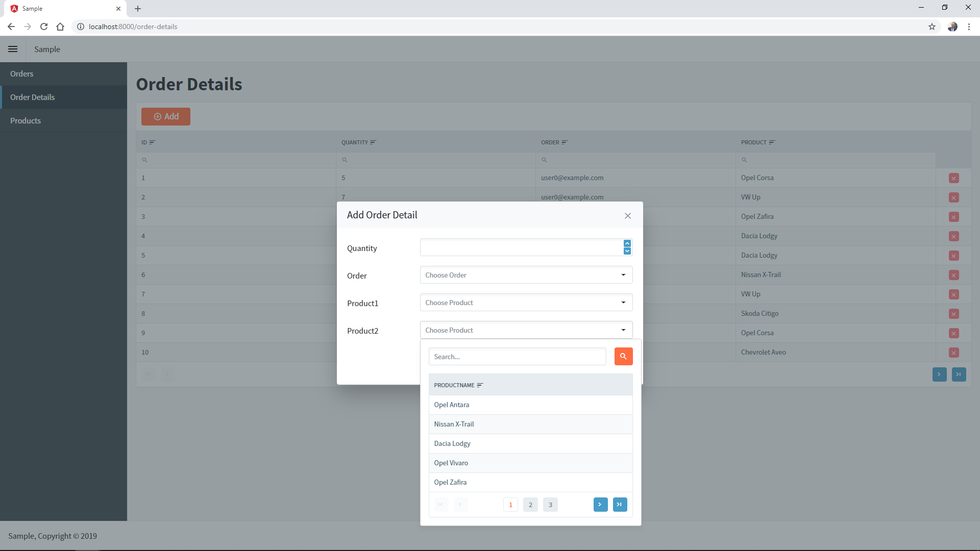Switch to the Orders section in the sidebar

click(x=21, y=73)
